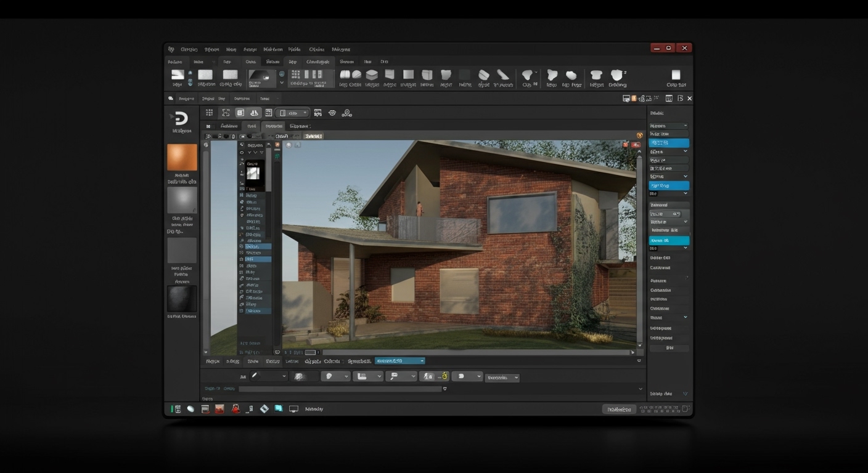The width and height of the screenshot is (868, 473).
Task: Click the sun settings icon above the viewport
Action: (347, 113)
